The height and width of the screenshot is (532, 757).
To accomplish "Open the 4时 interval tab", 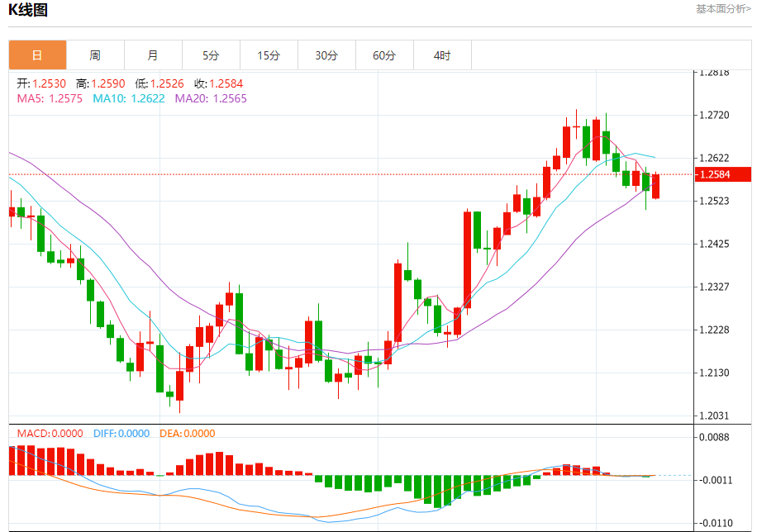I will coord(442,55).
